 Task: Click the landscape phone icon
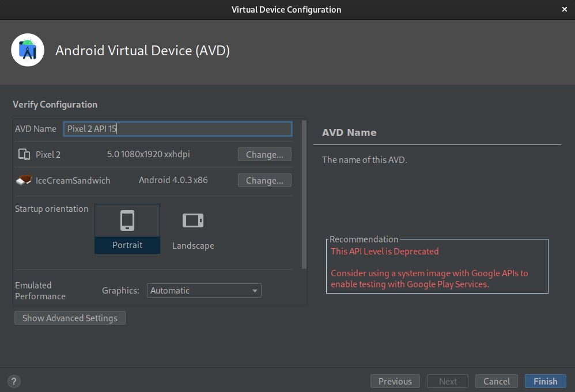[193, 220]
